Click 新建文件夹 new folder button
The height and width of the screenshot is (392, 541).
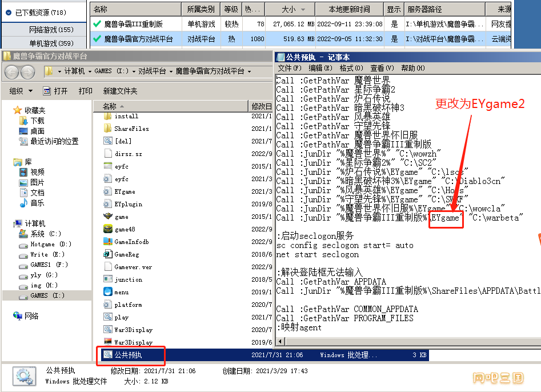[120, 91]
